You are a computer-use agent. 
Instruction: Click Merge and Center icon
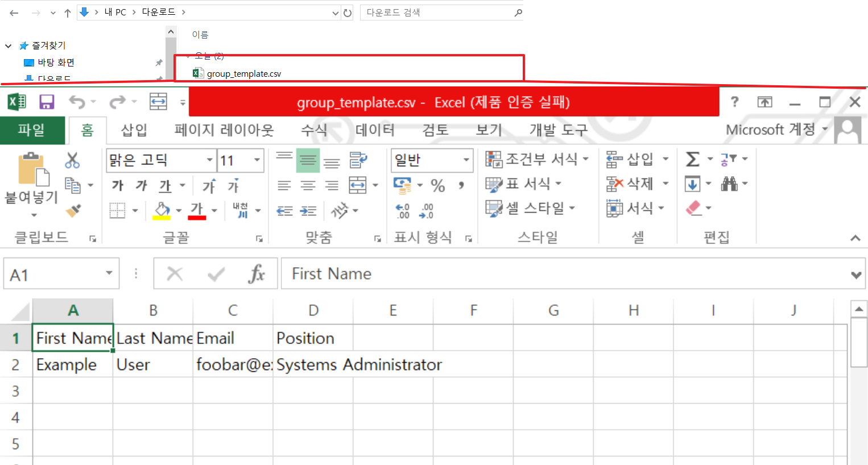358,185
